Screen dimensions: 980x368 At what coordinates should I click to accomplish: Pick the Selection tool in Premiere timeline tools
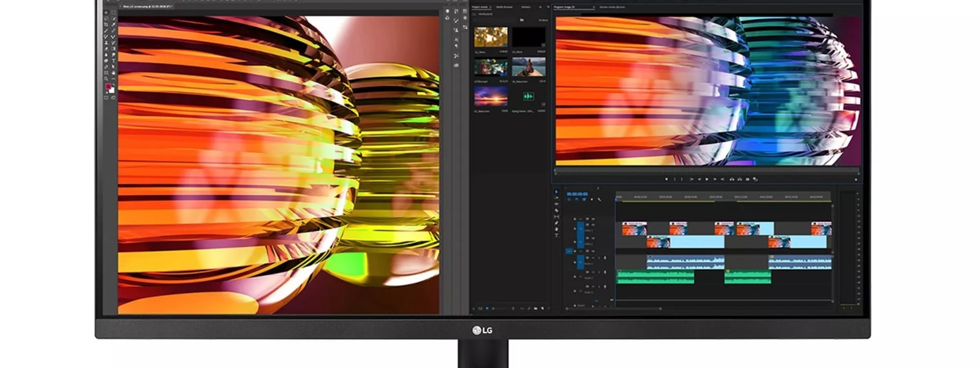[556, 192]
